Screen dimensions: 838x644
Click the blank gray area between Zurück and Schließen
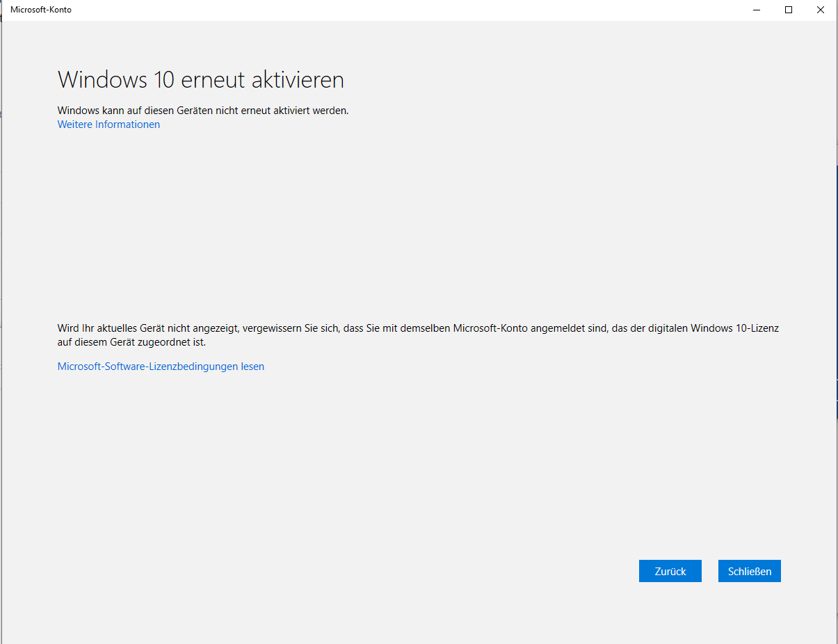[710, 571]
